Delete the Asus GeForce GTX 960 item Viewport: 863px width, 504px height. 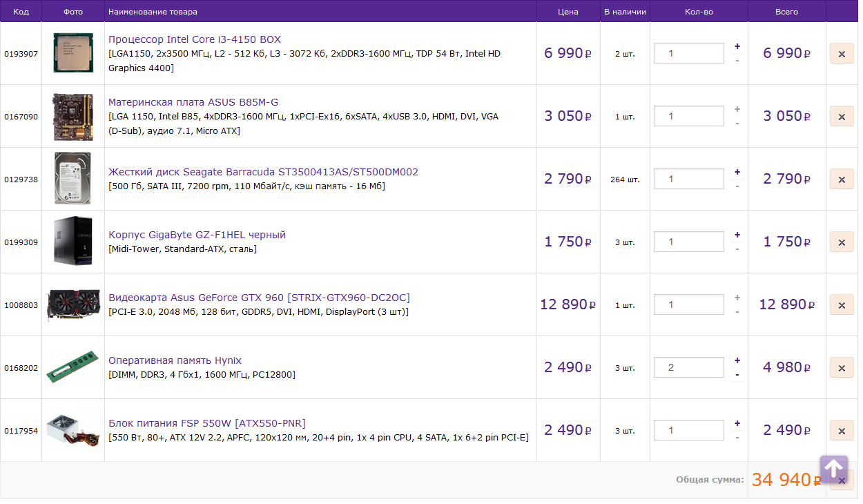pyautogui.click(x=842, y=305)
